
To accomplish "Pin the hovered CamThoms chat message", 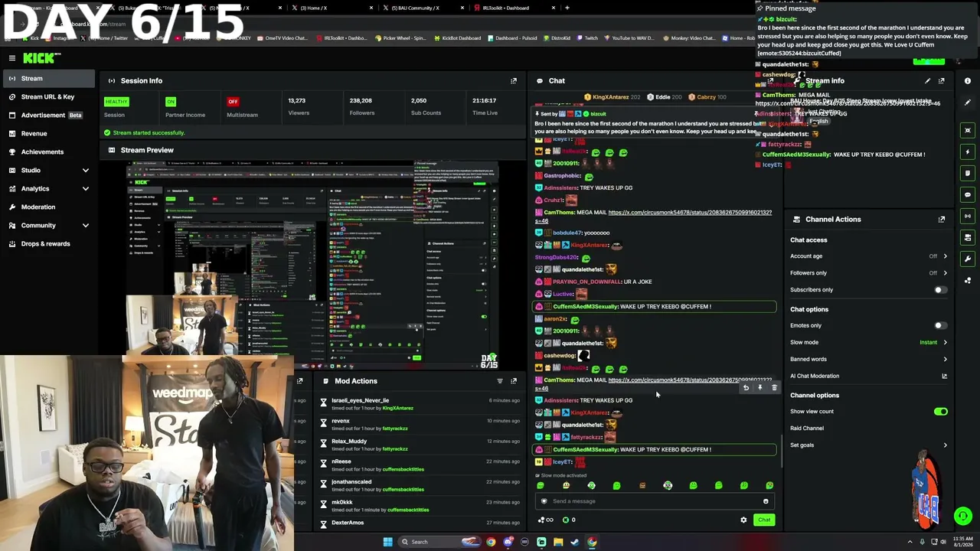I will pyautogui.click(x=759, y=388).
